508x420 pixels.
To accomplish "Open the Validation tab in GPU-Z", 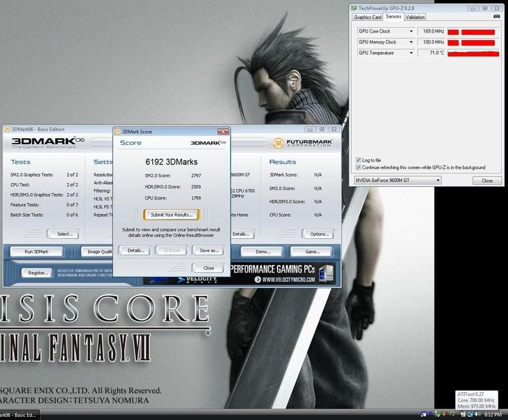I will tap(415, 17).
